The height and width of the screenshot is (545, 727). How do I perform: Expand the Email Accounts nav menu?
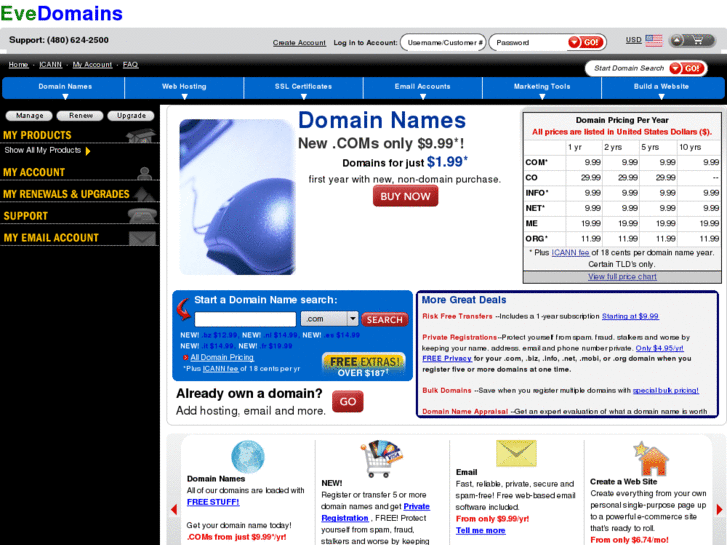tap(422, 89)
